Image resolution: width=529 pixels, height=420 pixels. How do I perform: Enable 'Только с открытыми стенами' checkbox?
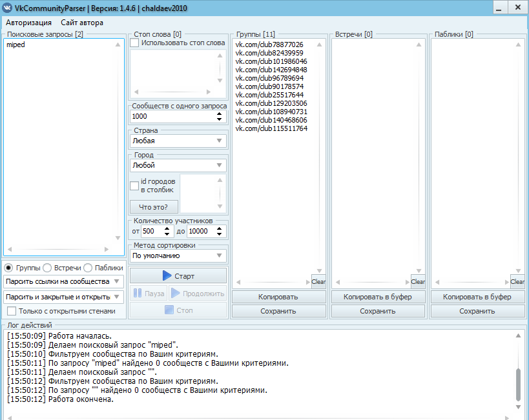12,311
